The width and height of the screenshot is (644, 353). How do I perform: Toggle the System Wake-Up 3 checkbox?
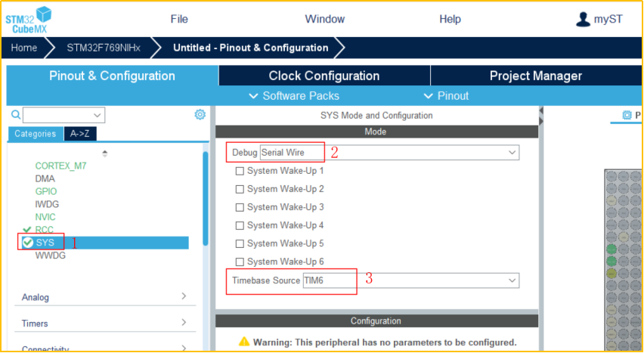point(240,207)
